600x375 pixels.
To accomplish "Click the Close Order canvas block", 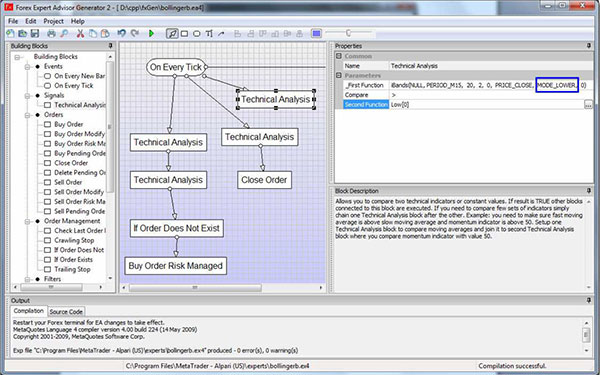I will (264, 180).
